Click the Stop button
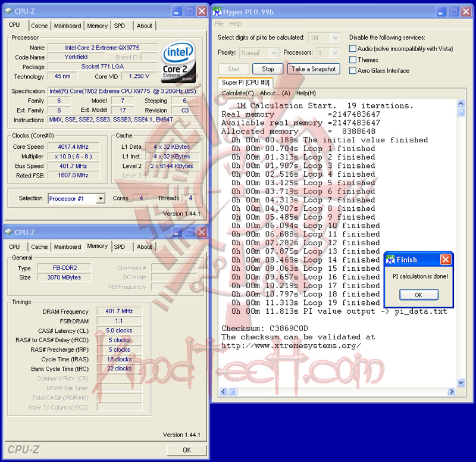476x462 pixels. pos(268,69)
